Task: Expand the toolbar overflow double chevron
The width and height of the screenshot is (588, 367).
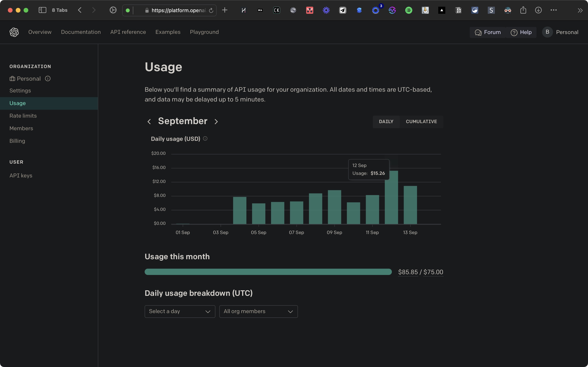Action: click(580, 10)
